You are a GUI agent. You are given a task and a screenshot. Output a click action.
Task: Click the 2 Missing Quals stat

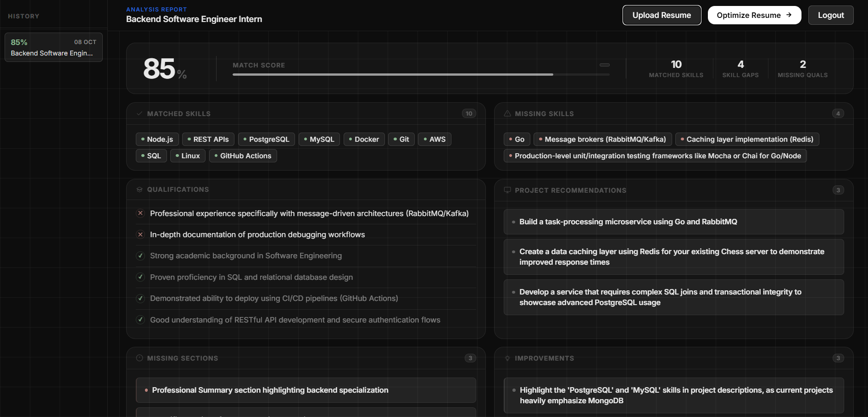pos(802,68)
